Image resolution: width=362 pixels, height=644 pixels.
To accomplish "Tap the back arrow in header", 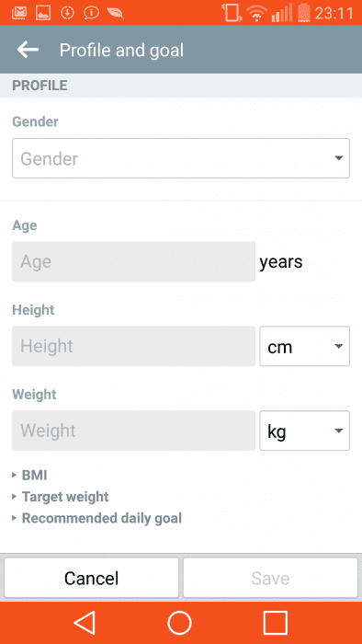I will click(x=28, y=50).
